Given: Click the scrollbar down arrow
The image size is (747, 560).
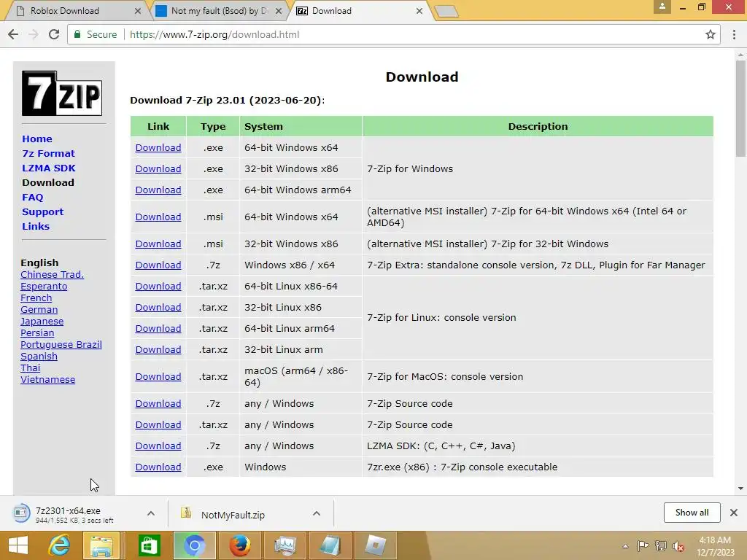Looking at the screenshot, I should click(x=740, y=488).
